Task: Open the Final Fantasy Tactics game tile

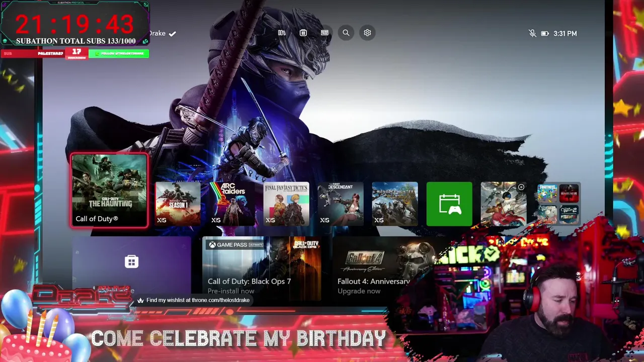Action: (286, 204)
